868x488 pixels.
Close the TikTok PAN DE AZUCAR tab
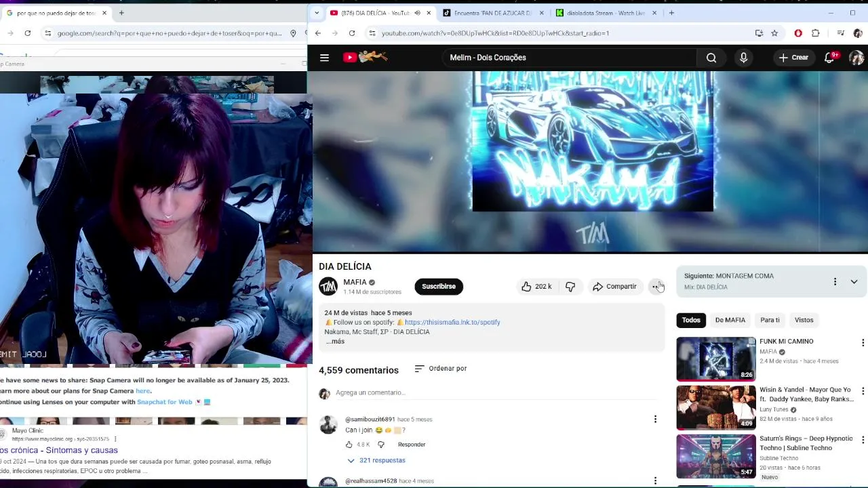(542, 13)
